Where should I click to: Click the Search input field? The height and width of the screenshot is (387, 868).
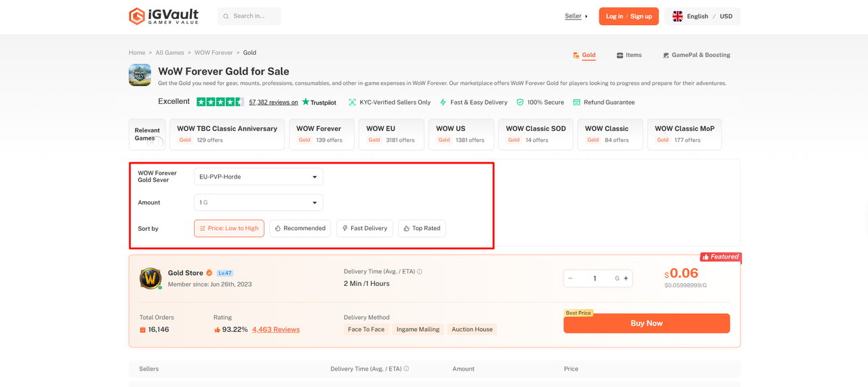pos(249,16)
